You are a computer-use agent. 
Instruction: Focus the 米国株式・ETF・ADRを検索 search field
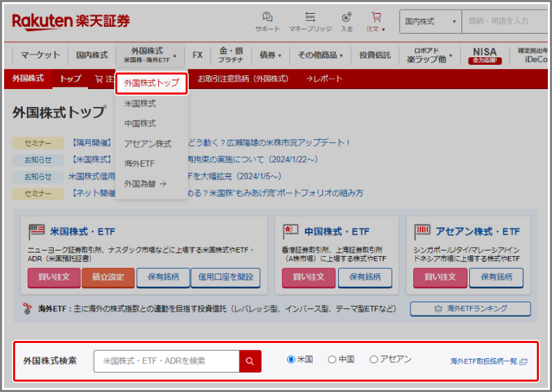click(x=166, y=361)
